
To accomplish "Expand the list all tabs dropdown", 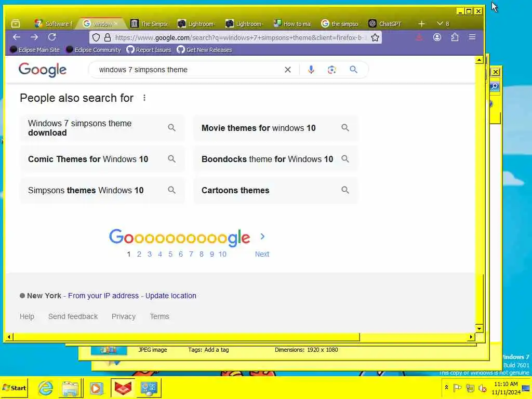I will point(443,24).
